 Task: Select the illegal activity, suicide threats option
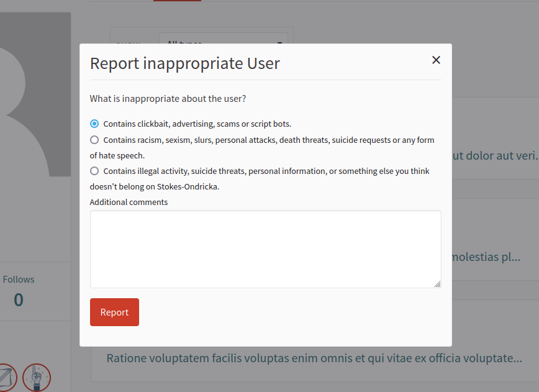pos(94,171)
